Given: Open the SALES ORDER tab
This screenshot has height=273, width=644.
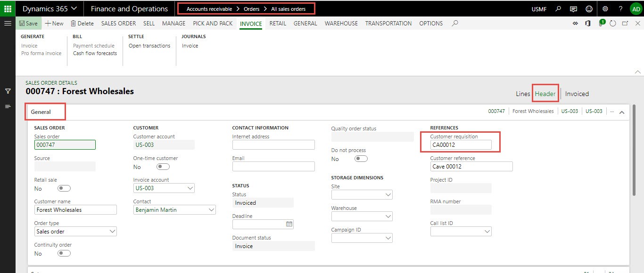Looking at the screenshot, I should coord(118,23).
